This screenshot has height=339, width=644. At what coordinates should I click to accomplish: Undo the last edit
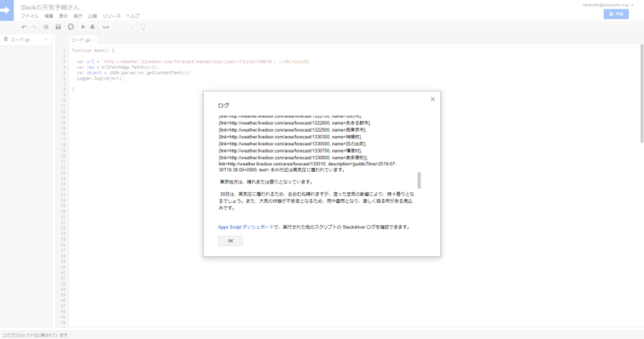pos(23,27)
